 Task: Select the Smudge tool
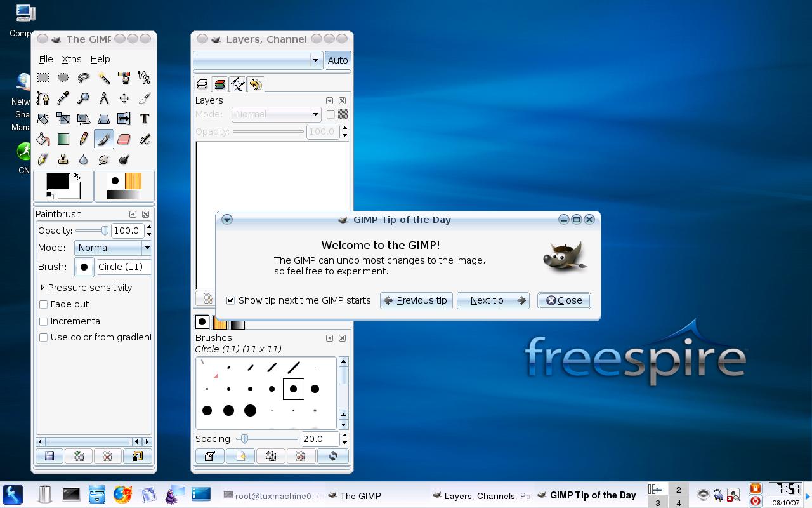pyautogui.click(x=104, y=159)
